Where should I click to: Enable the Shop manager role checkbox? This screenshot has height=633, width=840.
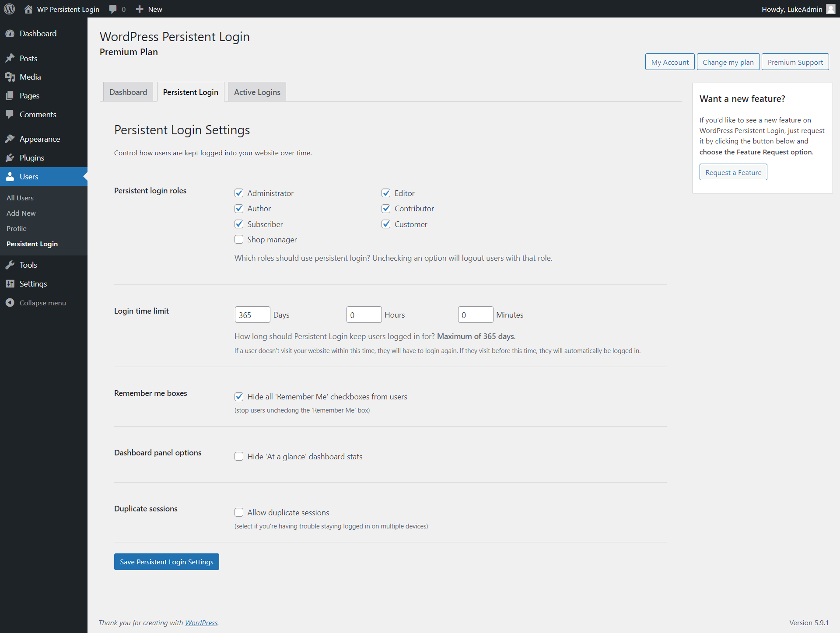(239, 239)
